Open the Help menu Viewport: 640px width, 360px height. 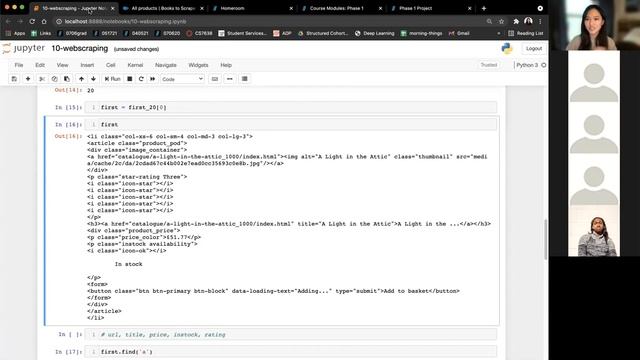(226, 65)
